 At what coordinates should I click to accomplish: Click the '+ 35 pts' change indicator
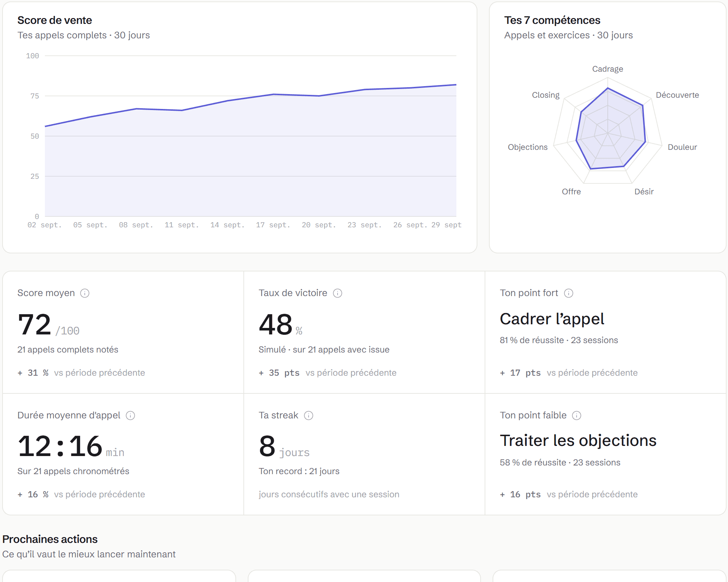pyautogui.click(x=279, y=373)
